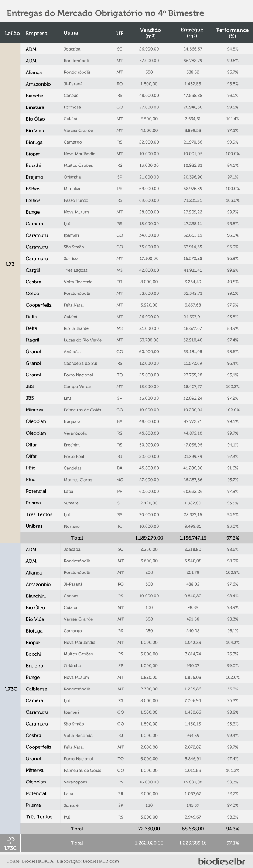Screen dimensions: 253x868
Task: Click the L73 total 1.189.270,00 cell
Action: [x=150, y=538]
